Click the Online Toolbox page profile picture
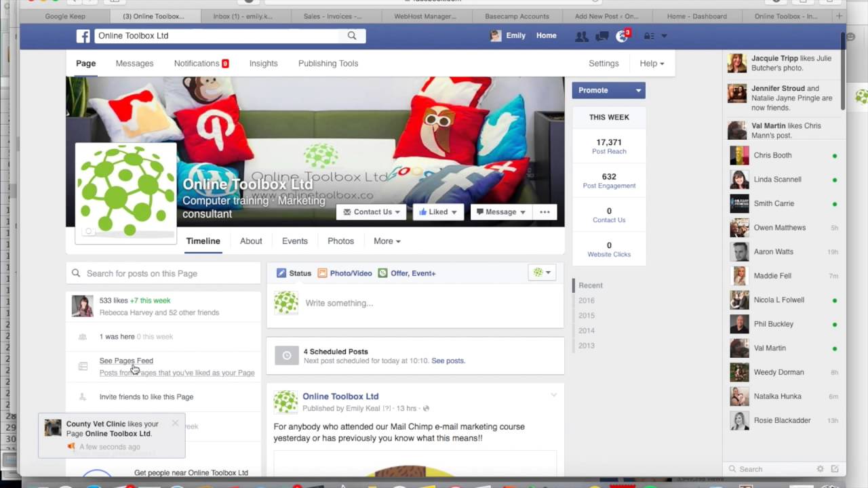 pos(126,192)
